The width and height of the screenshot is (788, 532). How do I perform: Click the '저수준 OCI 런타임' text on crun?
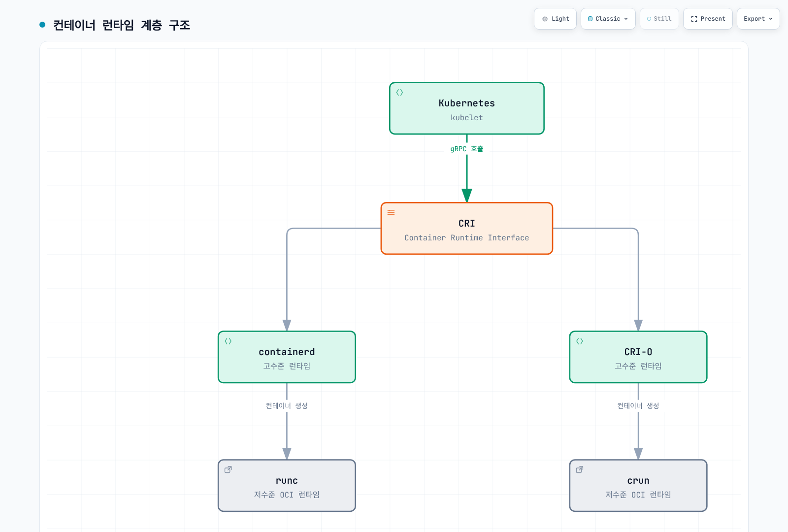pyautogui.click(x=638, y=495)
